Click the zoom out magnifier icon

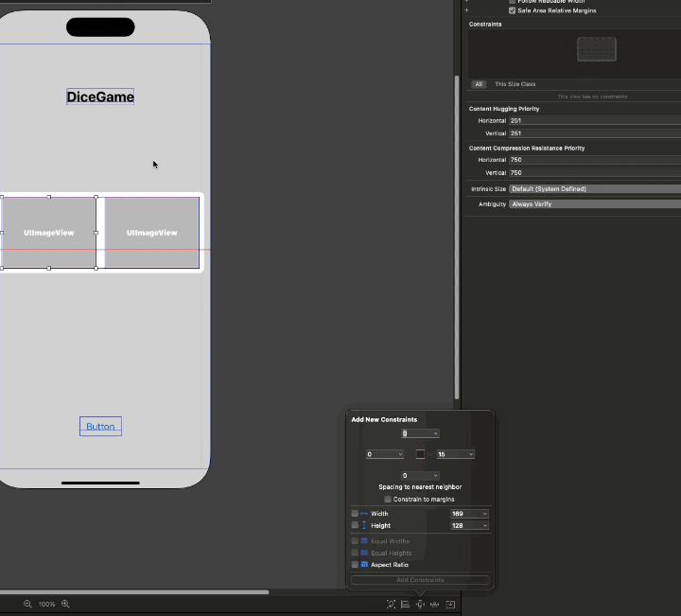click(27, 604)
